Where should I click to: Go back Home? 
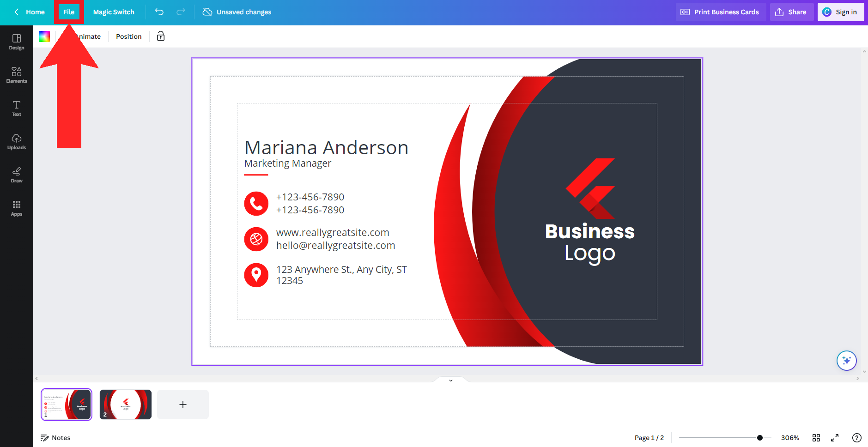click(x=30, y=12)
